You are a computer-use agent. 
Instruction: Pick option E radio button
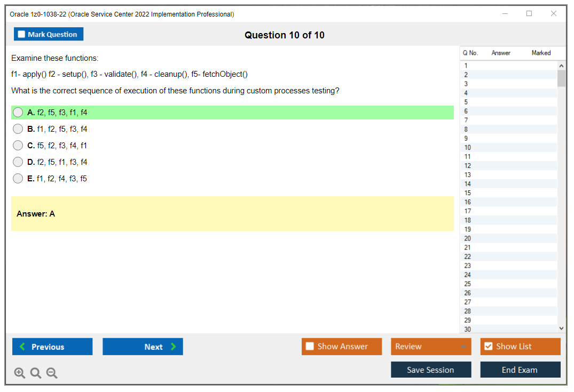point(18,179)
